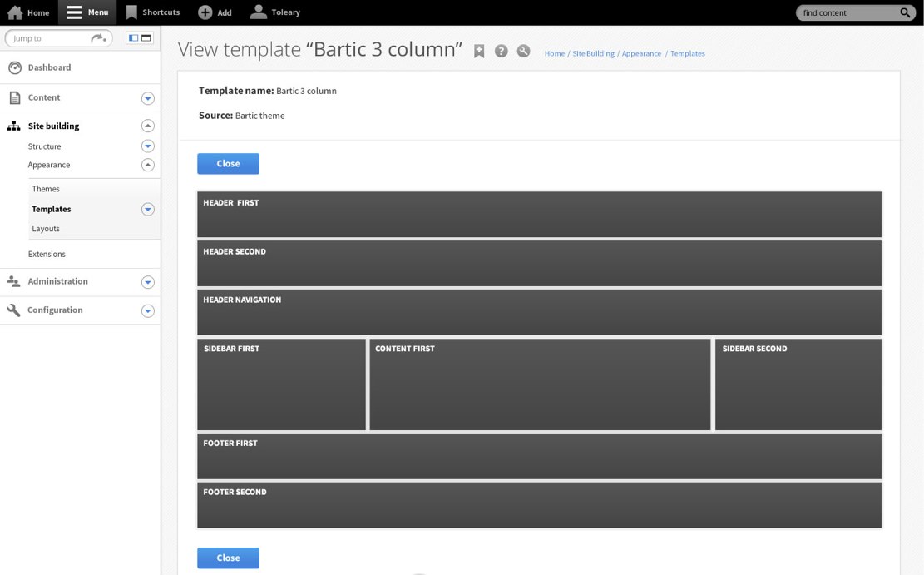
Task: Select Layouts in the sidebar menu
Action: pos(46,229)
